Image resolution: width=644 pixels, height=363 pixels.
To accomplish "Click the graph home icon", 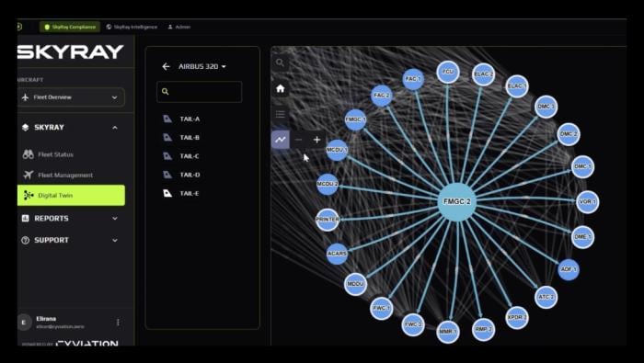I will 280,88.
